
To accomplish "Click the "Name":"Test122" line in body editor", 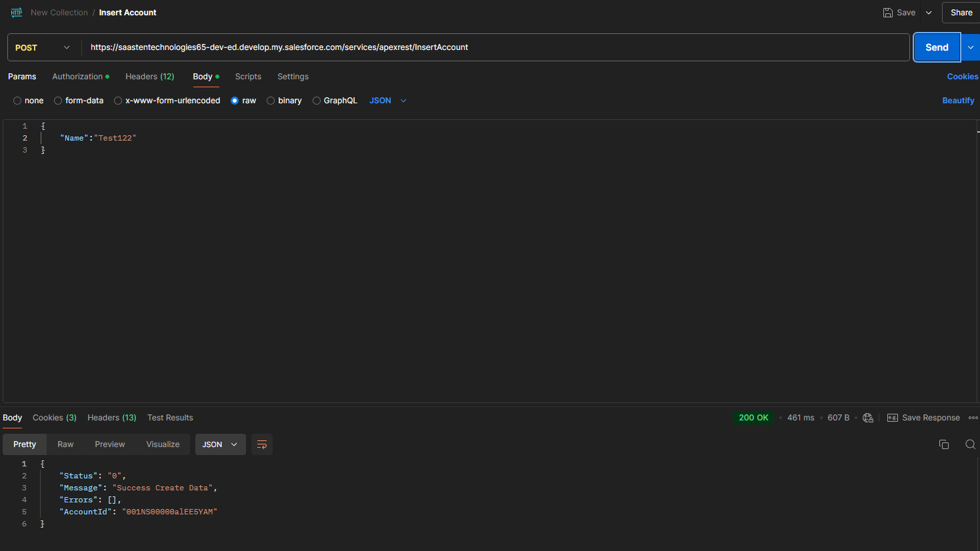I will [x=98, y=138].
